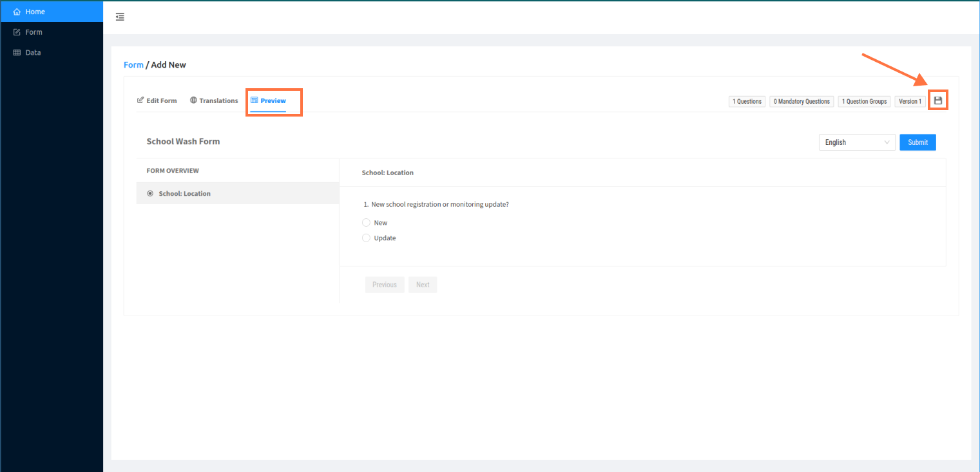
Task: Click the Add New breadcrumb text
Action: click(169, 65)
